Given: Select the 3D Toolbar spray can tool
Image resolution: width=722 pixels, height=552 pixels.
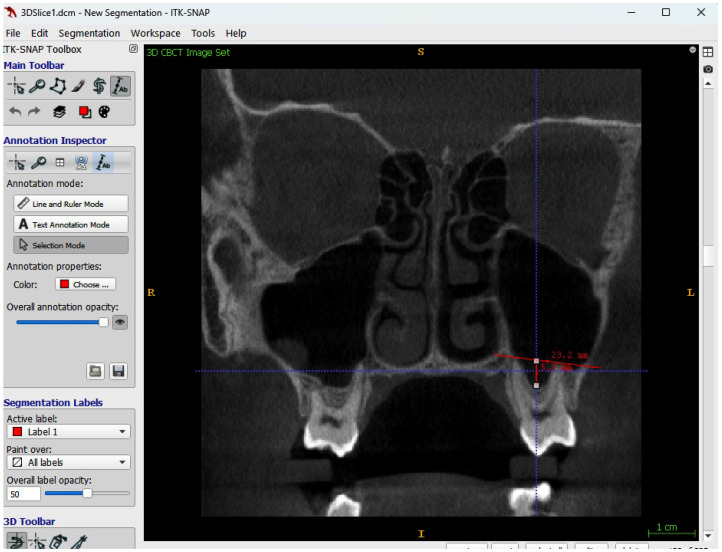Looking at the screenshot, I should click(58, 542).
